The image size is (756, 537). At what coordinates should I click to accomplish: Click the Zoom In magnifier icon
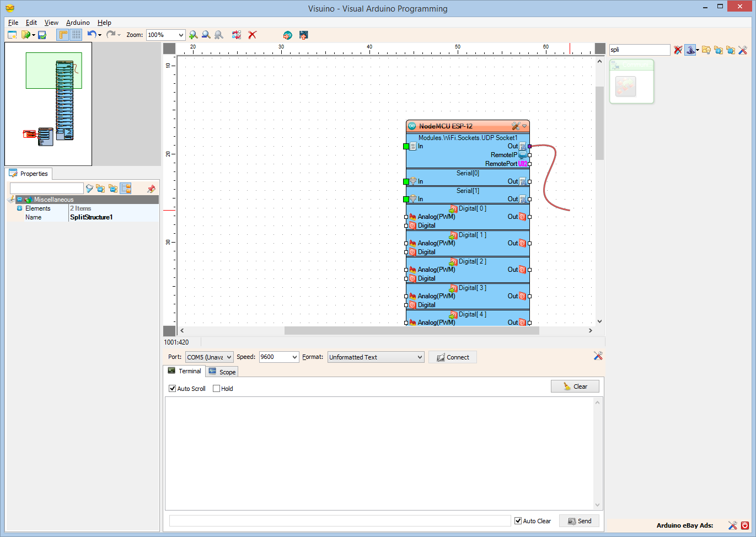pos(193,35)
